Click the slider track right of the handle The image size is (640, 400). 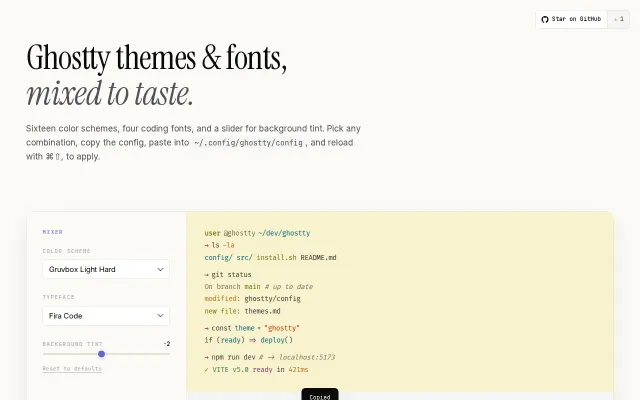pos(138,354)
